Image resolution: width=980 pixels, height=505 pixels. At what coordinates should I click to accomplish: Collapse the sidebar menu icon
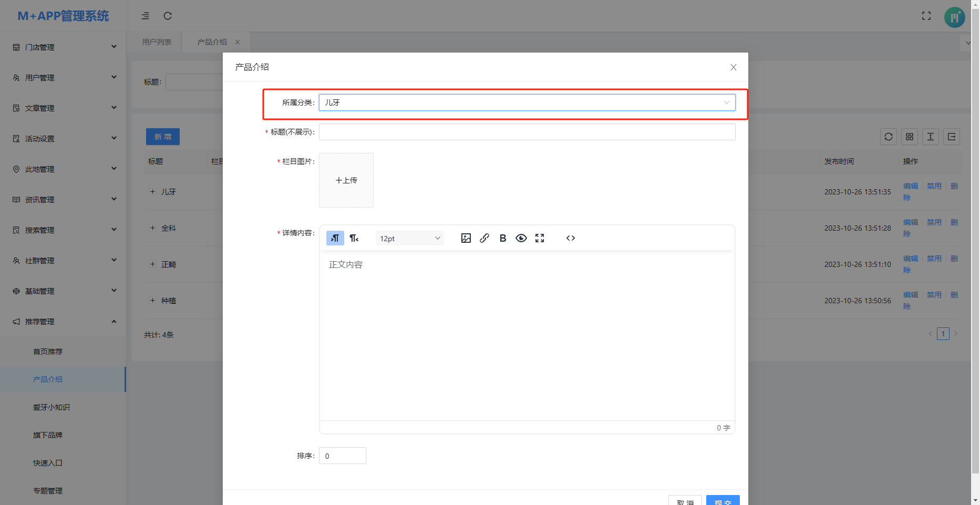point(146,16)
